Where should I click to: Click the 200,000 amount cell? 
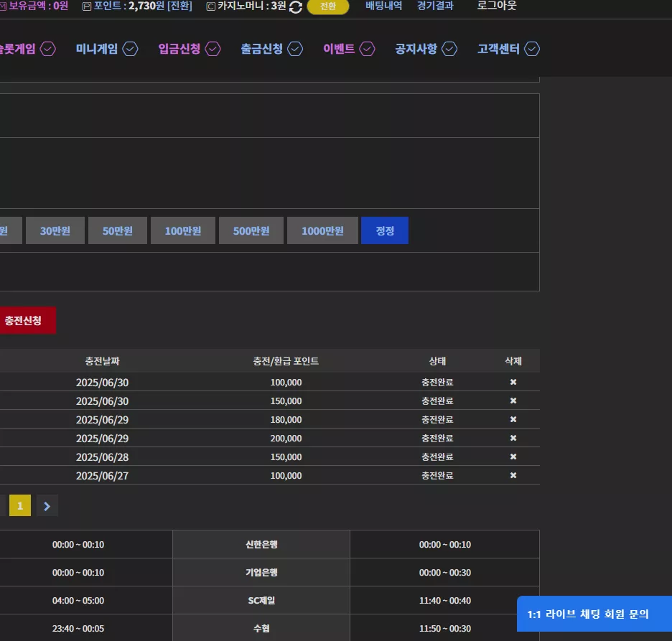point(286,439)
